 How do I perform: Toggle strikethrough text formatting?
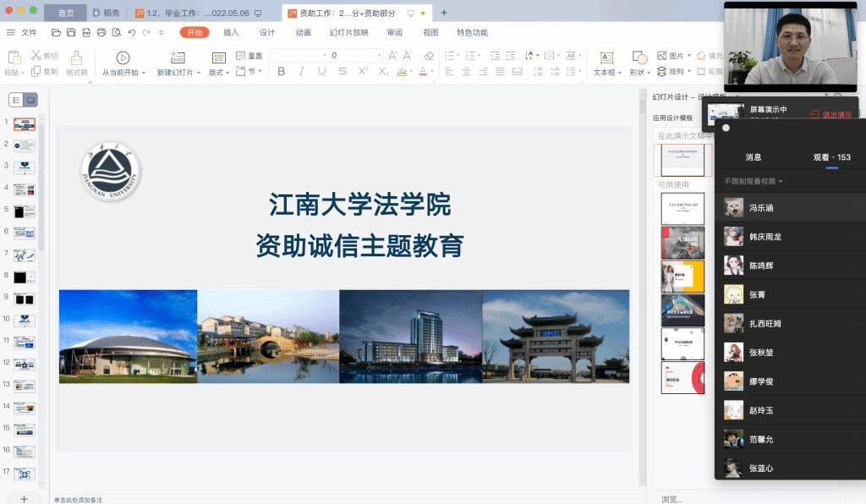(x=343, y=72)
